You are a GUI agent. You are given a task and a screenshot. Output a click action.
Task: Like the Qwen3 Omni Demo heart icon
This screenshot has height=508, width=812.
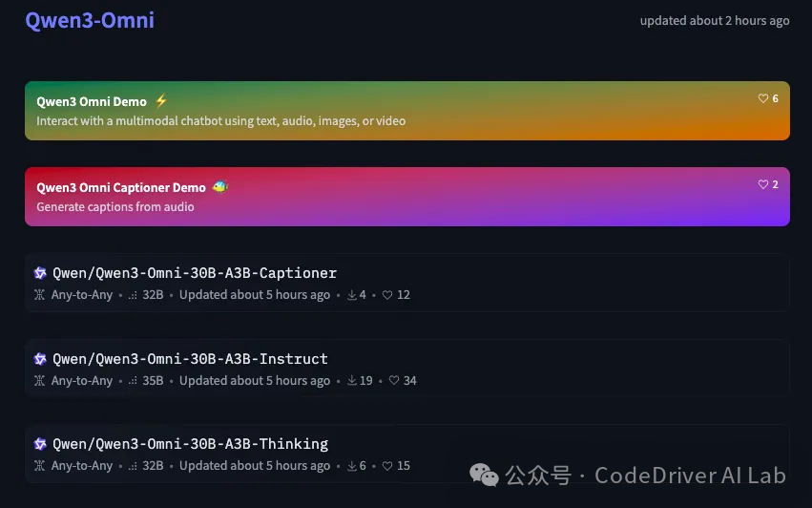click(762, 98)
